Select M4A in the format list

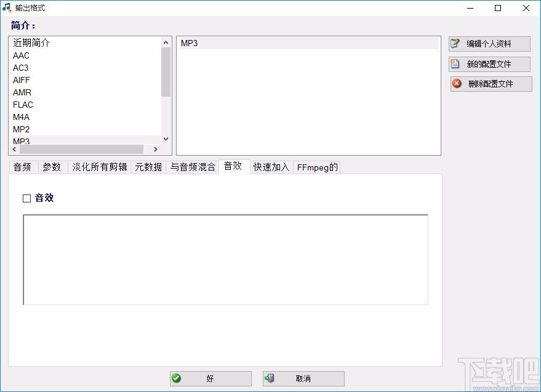86,117
